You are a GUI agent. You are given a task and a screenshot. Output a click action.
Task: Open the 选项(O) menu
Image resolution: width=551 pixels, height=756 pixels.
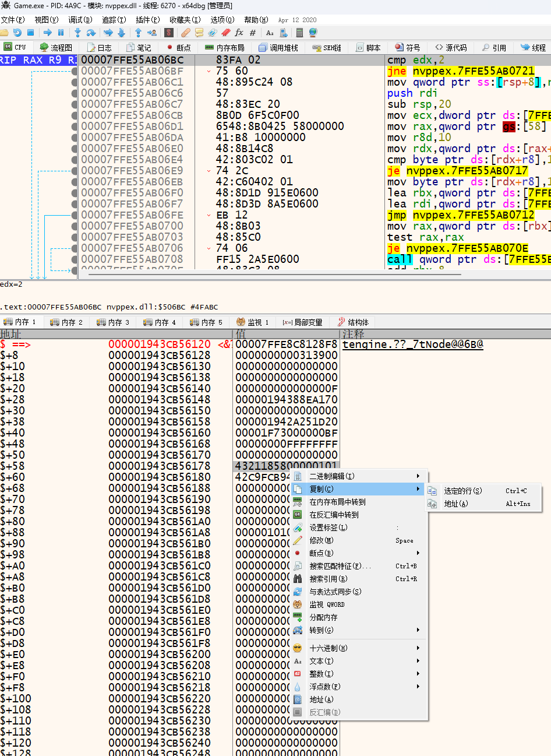222,20
